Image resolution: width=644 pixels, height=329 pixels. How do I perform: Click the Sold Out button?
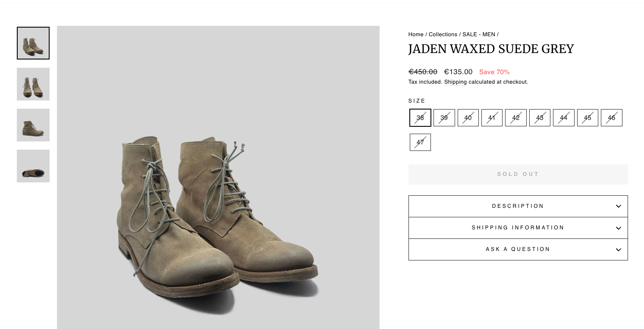[x=518, y=174]
